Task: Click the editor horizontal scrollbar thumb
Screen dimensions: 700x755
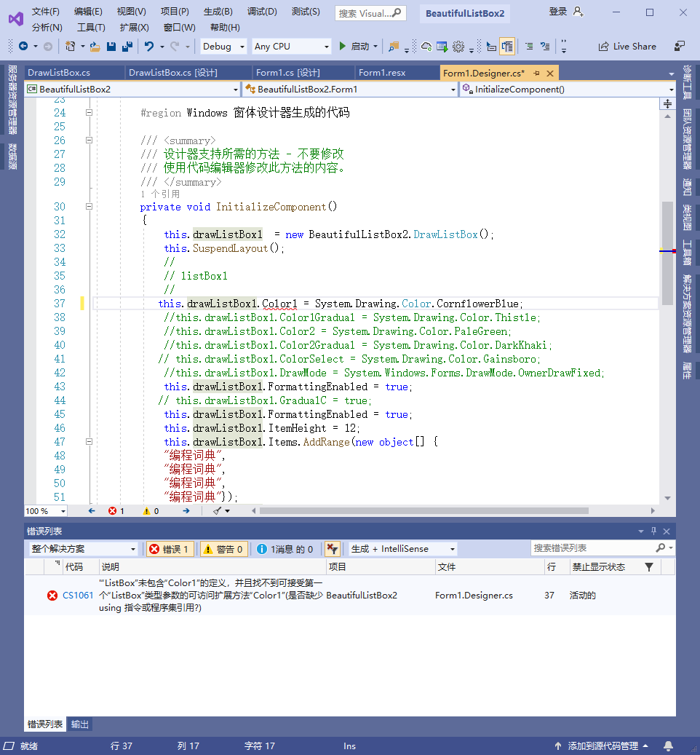Action: (423, 511)
